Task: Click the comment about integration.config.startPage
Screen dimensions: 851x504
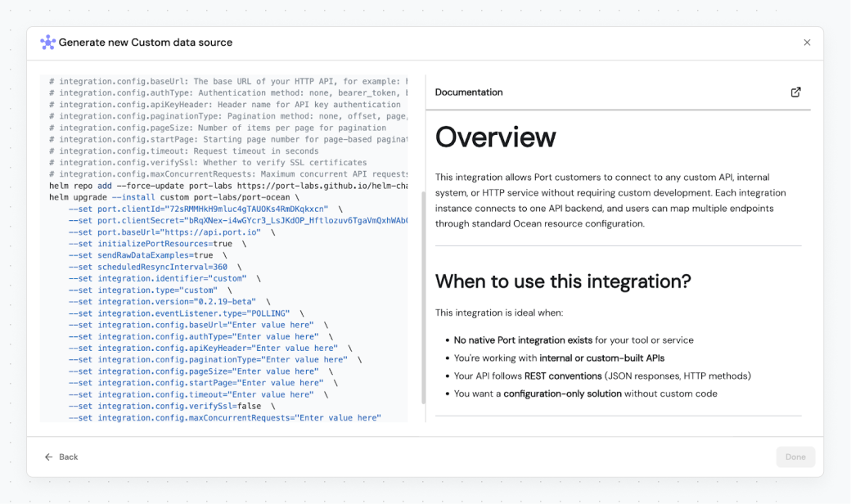Action: 228,139
